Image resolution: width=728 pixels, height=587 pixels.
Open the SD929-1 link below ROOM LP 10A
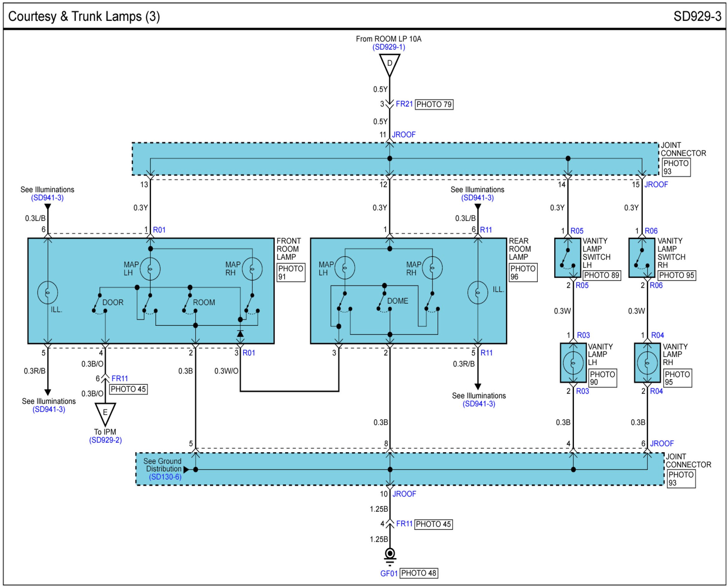[x=389, y=47]
